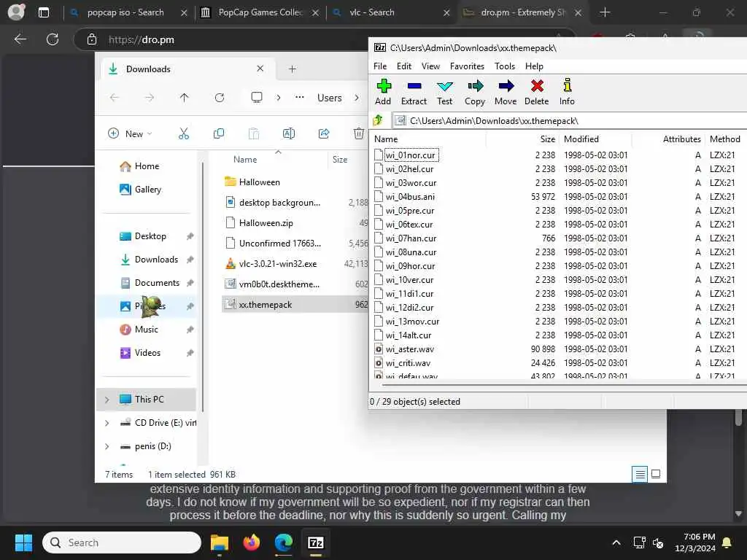
Task: Open the breadcrumb overflow ellipsis in Explorer
Action: click(299, 97)
